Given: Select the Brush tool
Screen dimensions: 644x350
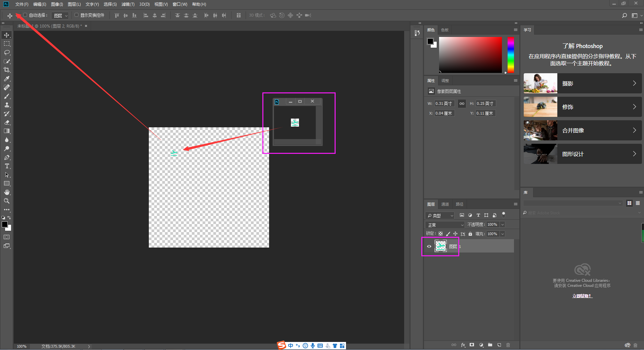Looking at the screenshot, I should (x=7, y=96).
